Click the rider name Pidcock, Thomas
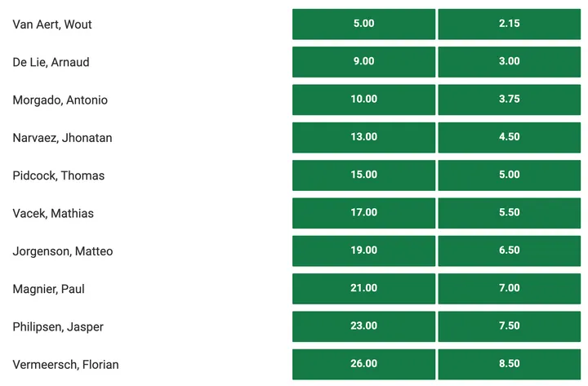Viewport: 588px width, 386px height. 59,175
